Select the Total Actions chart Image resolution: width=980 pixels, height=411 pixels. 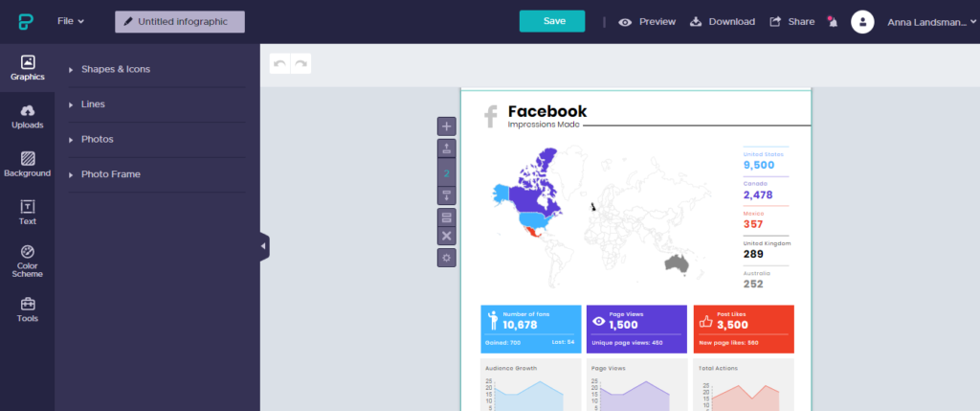(x=744, y=385)
